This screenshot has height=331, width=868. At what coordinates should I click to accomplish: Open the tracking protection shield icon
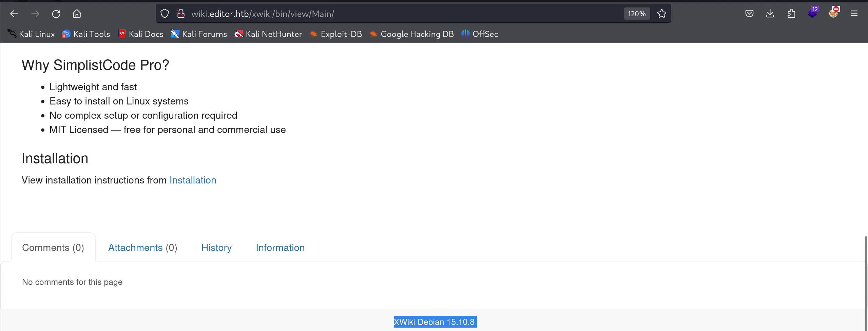(x=165, y=14)
